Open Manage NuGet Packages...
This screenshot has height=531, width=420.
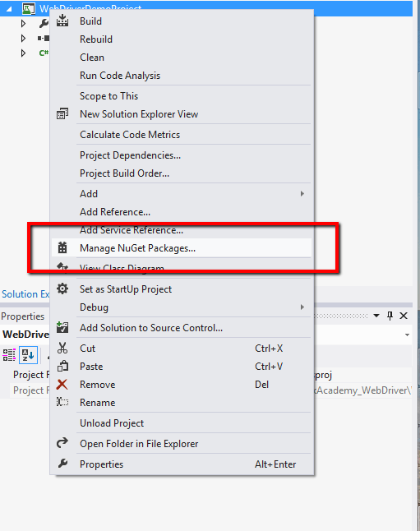point(181,248)
